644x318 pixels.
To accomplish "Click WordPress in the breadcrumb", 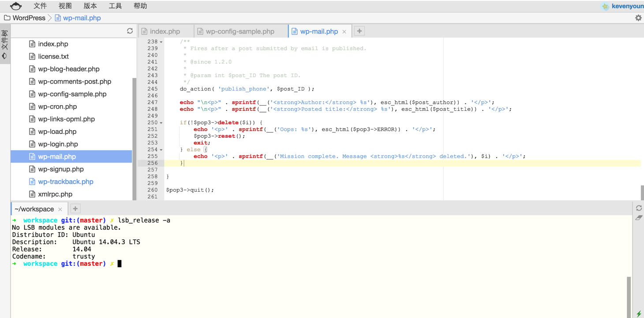I will [x=29, y=18].
